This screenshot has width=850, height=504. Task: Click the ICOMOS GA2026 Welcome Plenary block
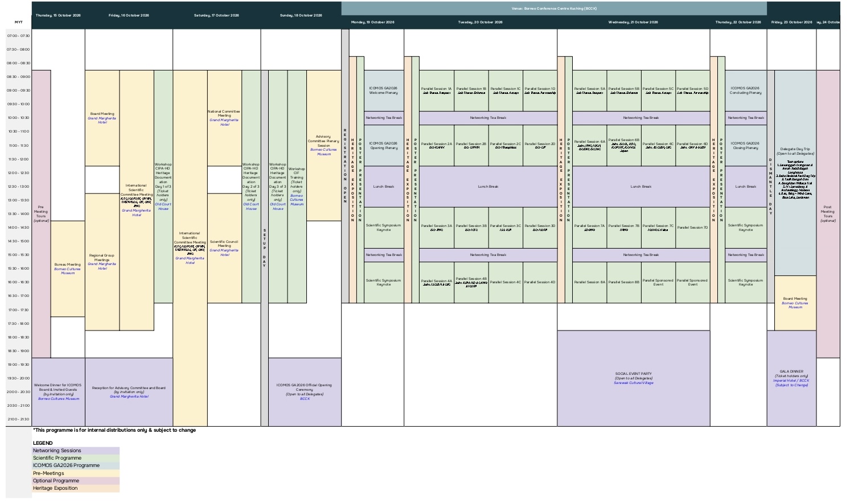coord(383,90)
